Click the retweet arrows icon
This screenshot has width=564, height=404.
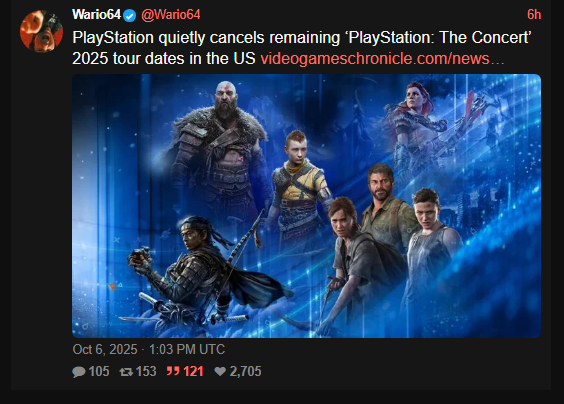126,372
